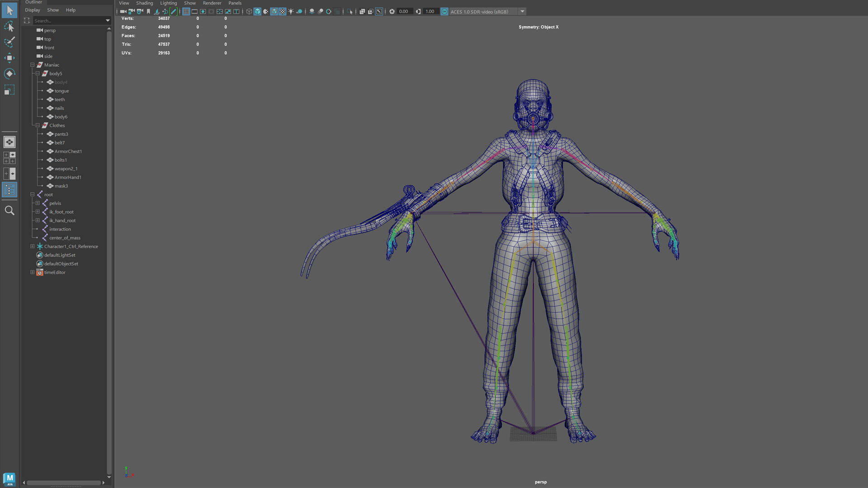Screen dimensions: 868x488
Task: Activate the Lasso select tool
Action: (x=9, y=27)
